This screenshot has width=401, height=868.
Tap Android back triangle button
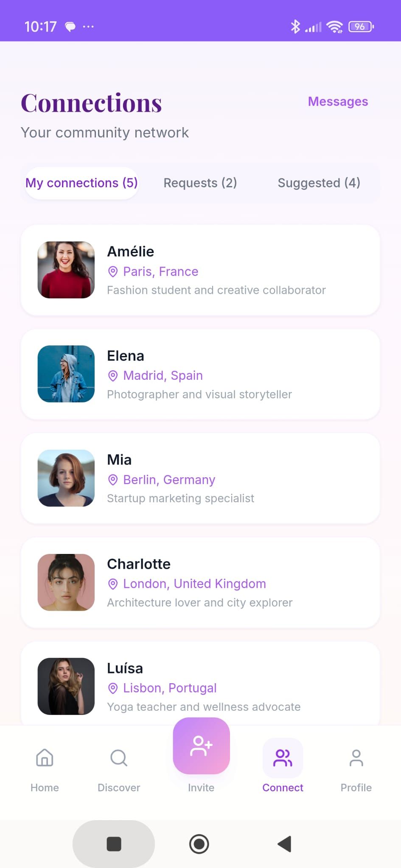[x=284, y=844]
